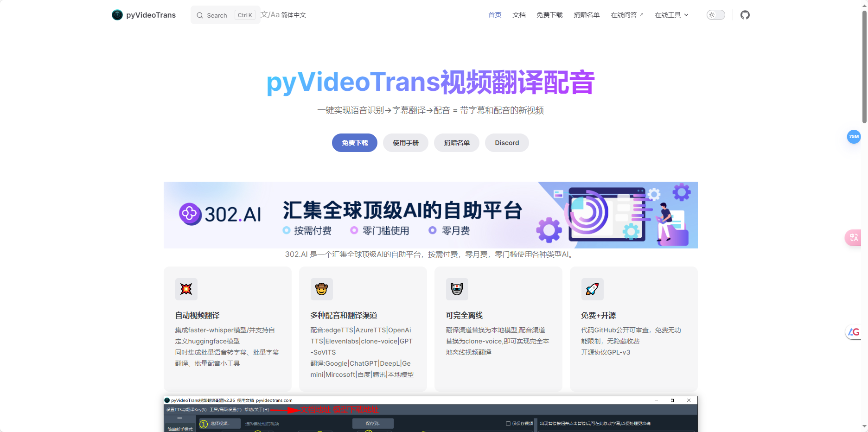Image resolution: width=868 pixels, height=432 pixels.
Task: Click the AG floating icon on right edge
Action: (x=855, y=332)
